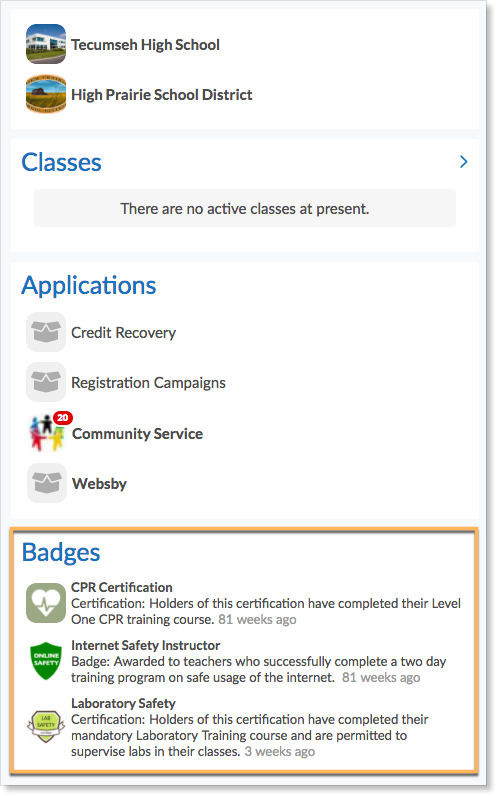The width and height of the screenshot is (497, 796).
Task: Open the Classes section heading
Action: coord(61,162)
